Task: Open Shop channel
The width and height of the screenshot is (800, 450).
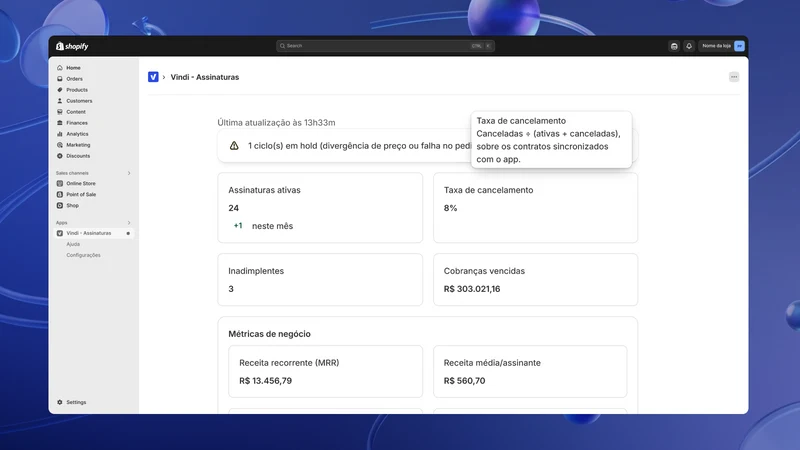Action: point(72,206)
